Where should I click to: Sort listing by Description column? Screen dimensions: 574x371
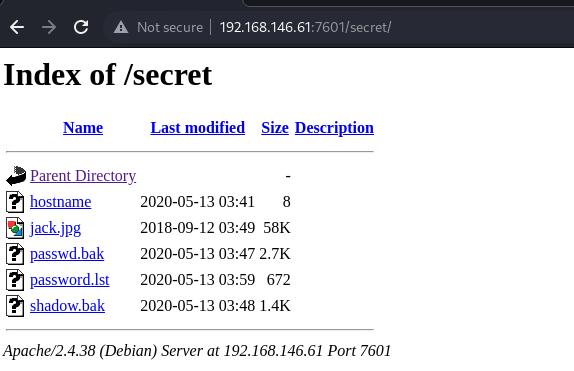pos(334,128)
